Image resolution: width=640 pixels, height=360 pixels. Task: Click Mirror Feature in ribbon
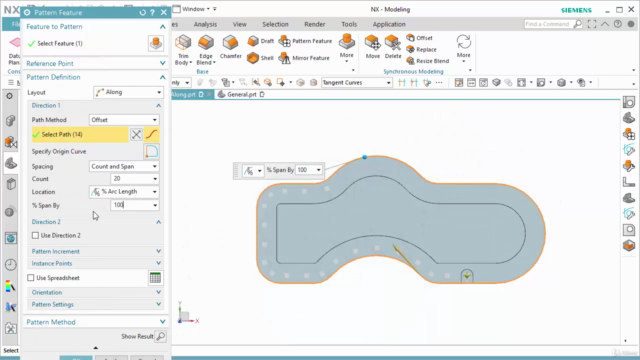click(x=304, y=58)
